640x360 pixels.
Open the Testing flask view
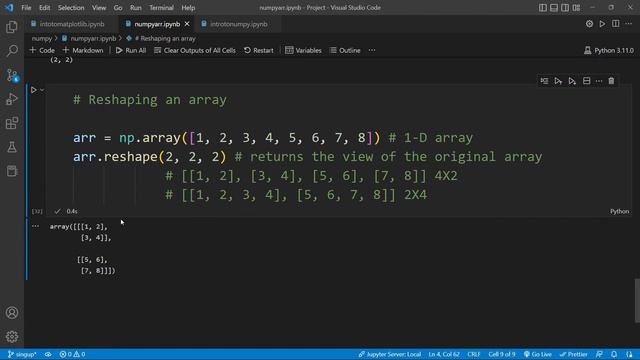(12, 147)
